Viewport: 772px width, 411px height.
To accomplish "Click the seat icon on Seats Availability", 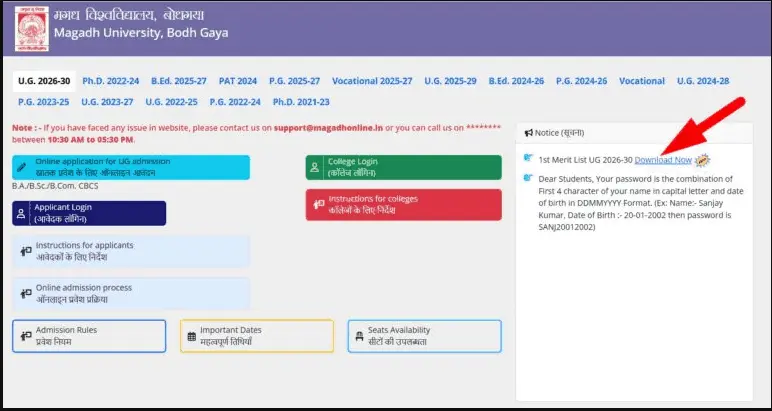I will coord(359,337).
